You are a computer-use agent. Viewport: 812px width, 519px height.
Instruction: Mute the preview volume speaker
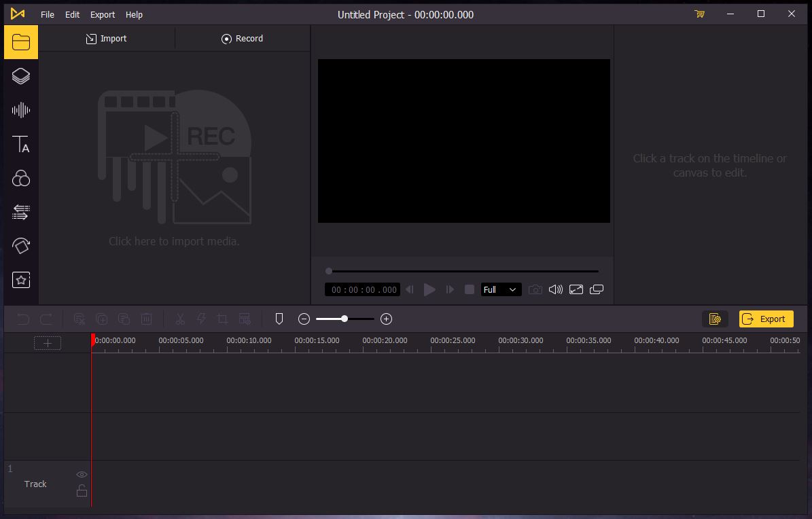(555, 289)
